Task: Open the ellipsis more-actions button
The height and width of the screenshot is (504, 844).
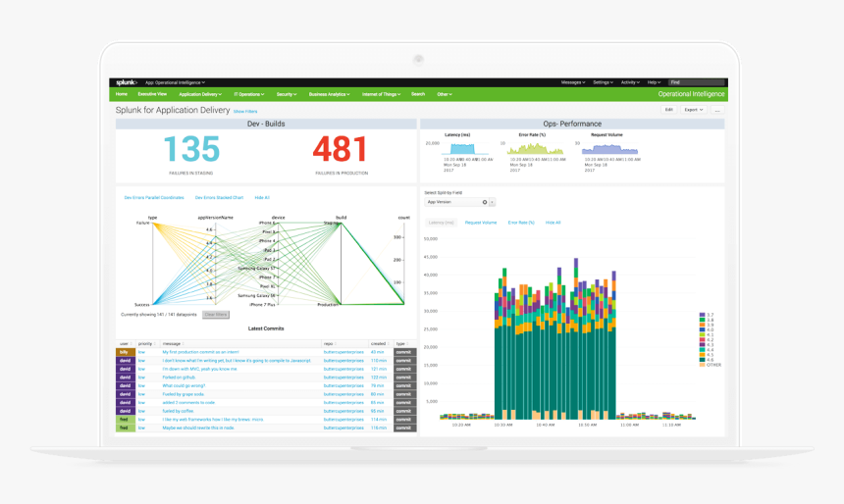Action: tap(717, 110)
